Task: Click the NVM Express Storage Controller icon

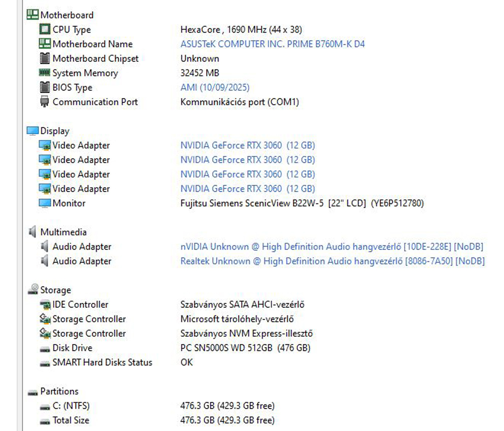Action: tap(45, 333)
